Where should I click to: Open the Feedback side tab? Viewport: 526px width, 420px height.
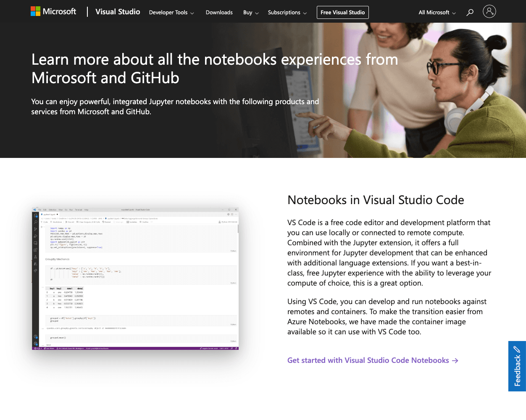(x=517, y=366)
